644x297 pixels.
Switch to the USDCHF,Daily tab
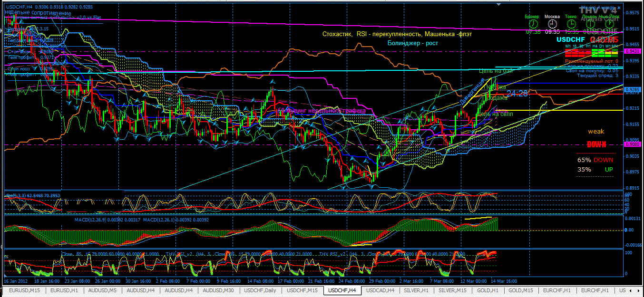(261, 290)
